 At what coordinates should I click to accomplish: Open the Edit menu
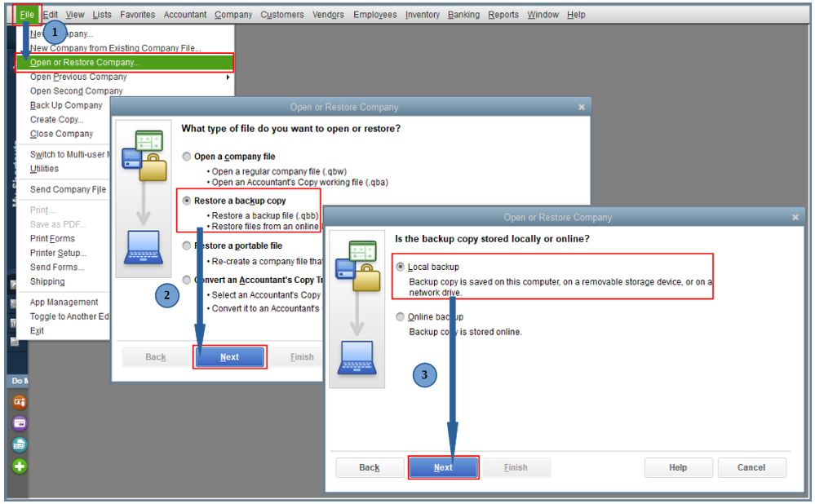[x=50, y=15]
